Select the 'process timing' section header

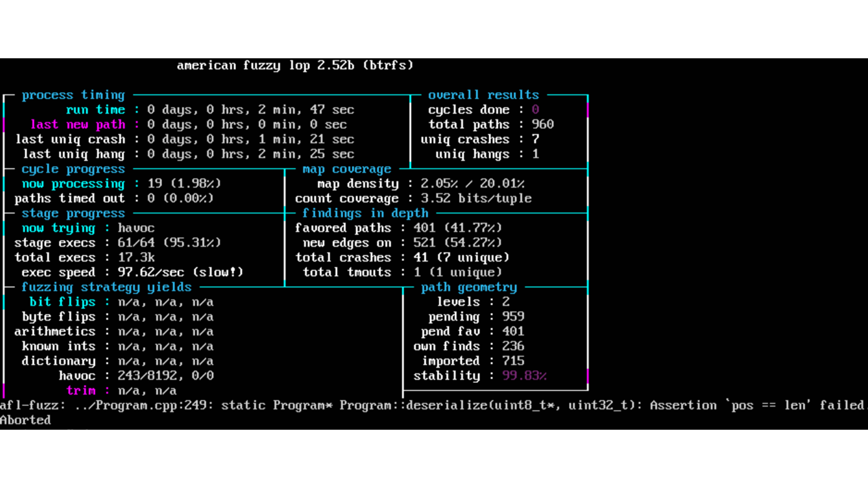73,96
